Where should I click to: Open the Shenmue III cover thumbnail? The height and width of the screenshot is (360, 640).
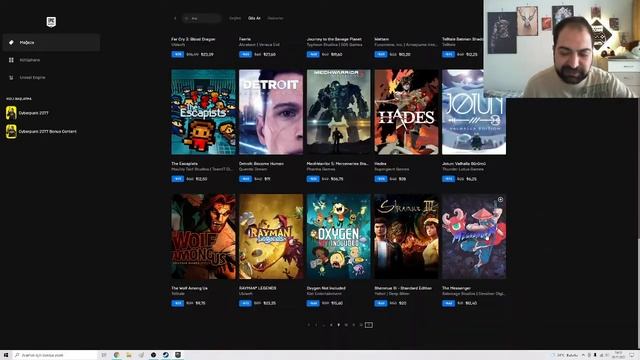407,236
